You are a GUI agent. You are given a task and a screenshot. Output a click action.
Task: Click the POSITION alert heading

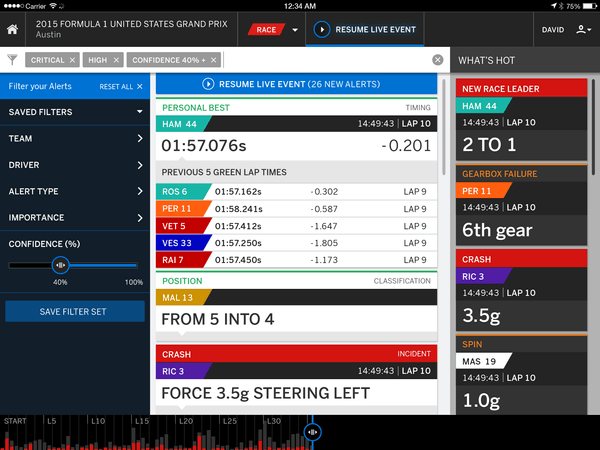click(182, 281)
